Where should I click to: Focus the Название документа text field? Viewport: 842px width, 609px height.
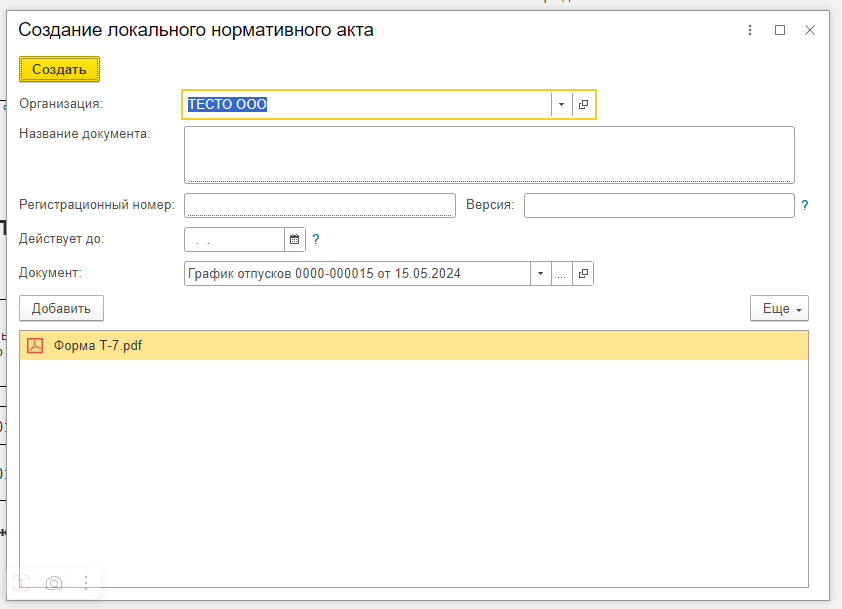tap(489, 155)
